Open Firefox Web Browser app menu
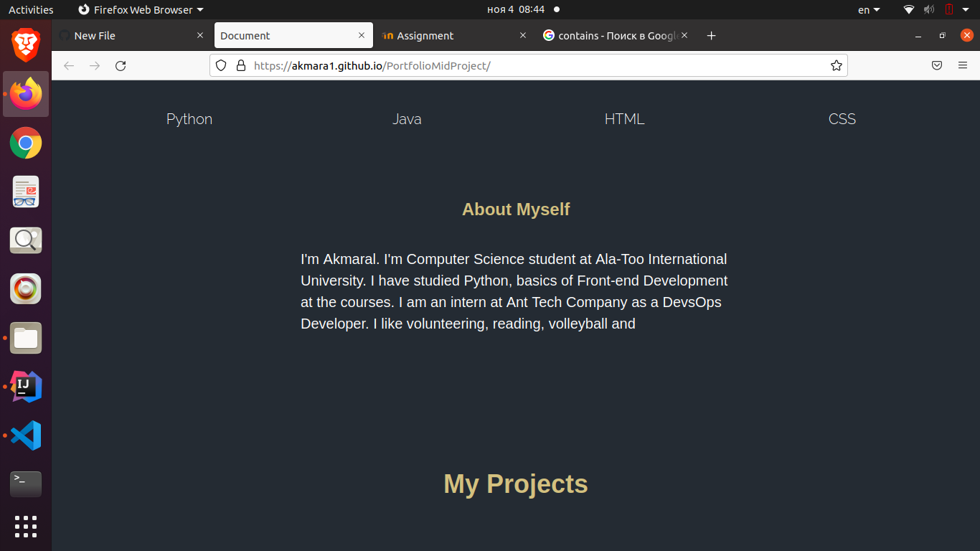 (141, 10)
